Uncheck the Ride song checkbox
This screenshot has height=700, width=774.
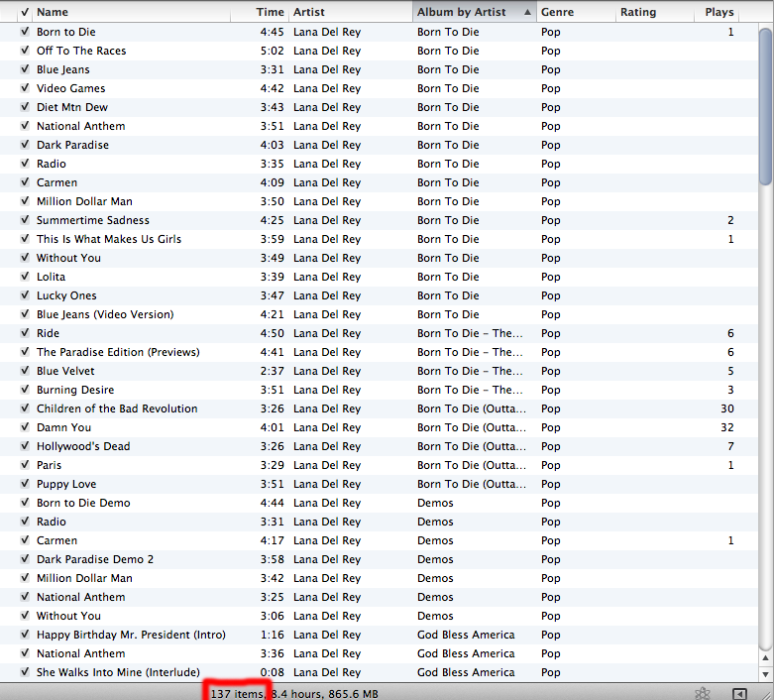(x=25, y=333)
